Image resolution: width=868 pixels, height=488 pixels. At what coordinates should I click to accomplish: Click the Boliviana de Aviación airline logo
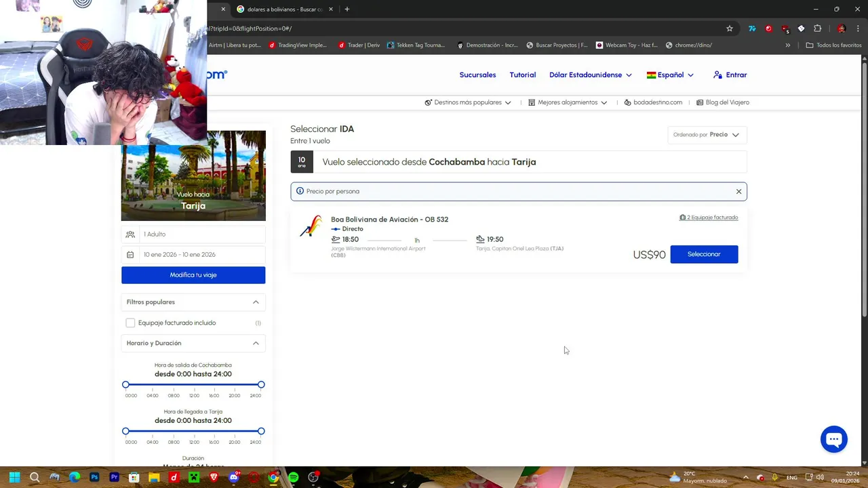[311, 226]
